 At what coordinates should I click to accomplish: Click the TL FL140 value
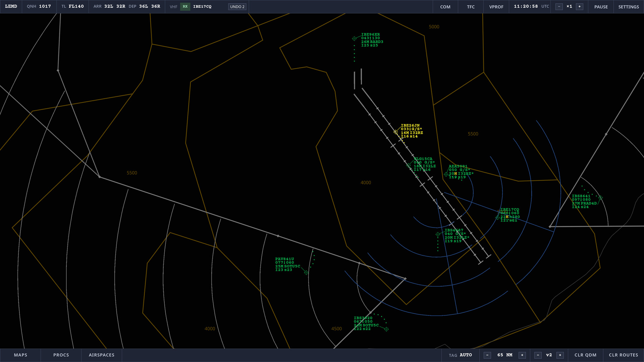[x=76, y=6]
